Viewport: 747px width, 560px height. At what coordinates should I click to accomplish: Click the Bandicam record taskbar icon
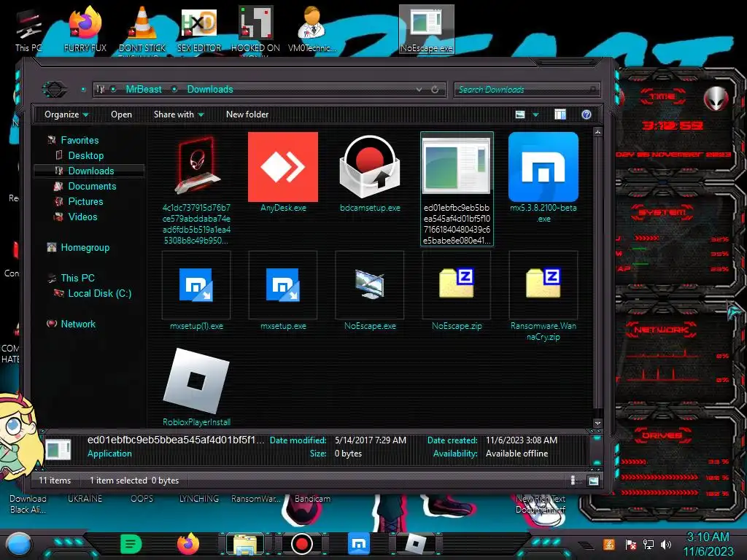(x=301, y=544)
